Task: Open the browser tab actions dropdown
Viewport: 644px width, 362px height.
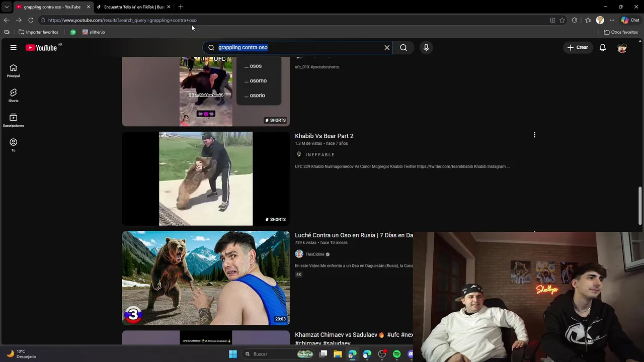Action: tap(7, 7)
